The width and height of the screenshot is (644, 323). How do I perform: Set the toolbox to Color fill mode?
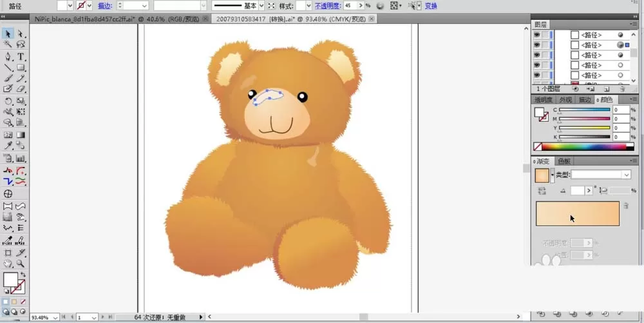coord(5,302)
